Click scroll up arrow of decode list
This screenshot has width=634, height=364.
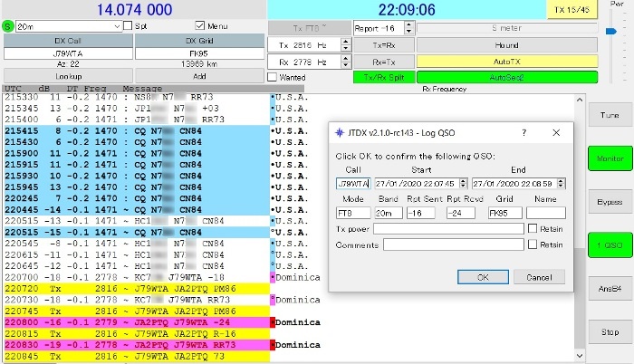pyautogui.click(x=580, y=100)
